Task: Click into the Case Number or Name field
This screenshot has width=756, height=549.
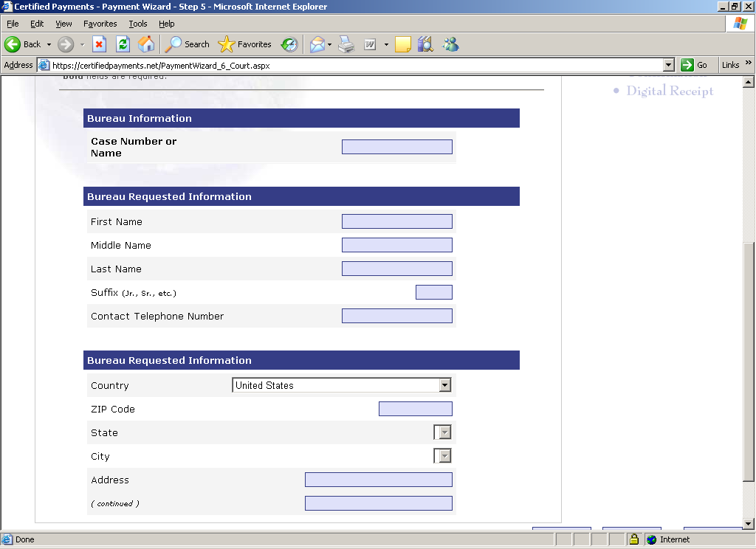Action: tap(396, 147)
